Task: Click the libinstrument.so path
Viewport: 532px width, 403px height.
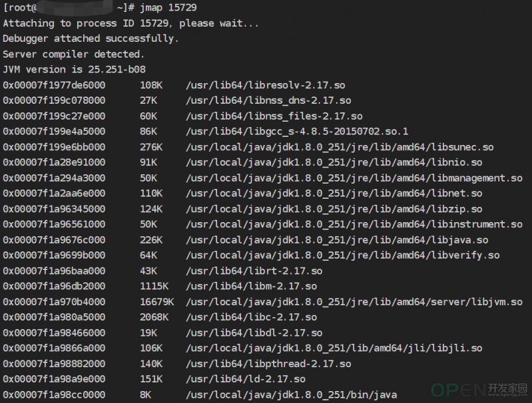Action: coord(354,224)
